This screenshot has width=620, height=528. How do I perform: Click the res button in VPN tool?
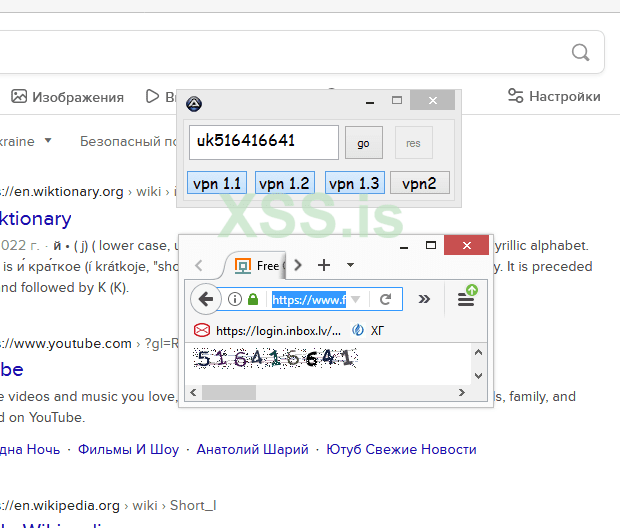pyautogui.click(x=414, y=143)
